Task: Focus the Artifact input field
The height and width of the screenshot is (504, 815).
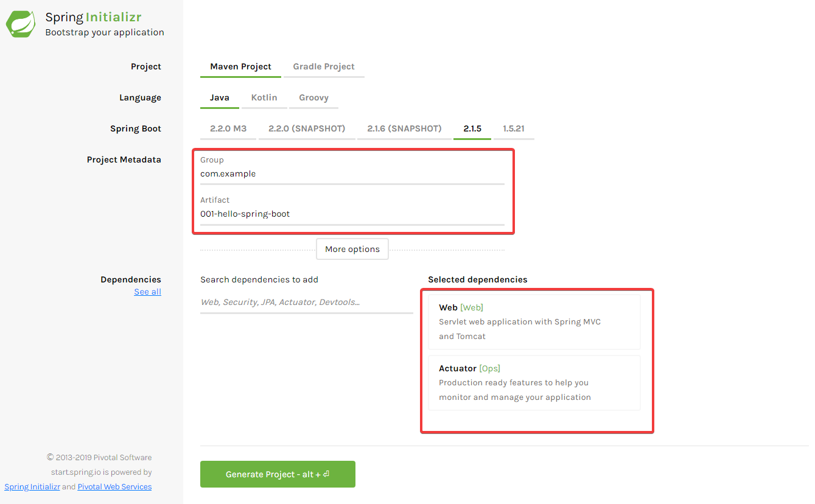Action: (352, 214)
